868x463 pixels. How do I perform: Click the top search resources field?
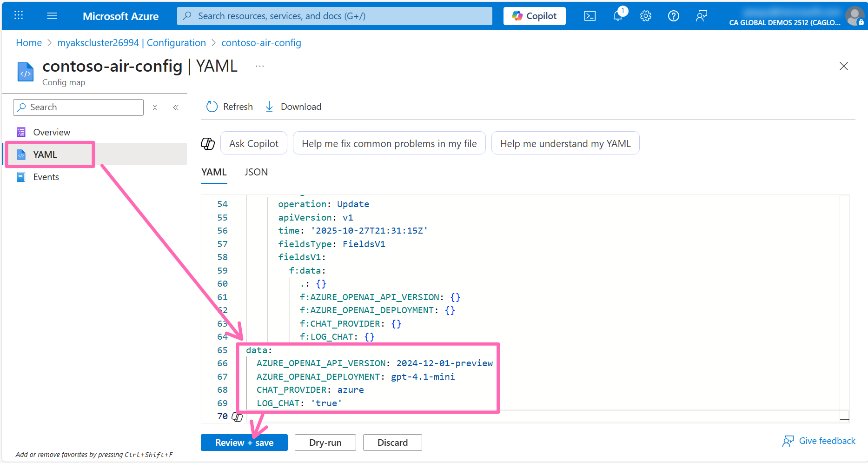click(x=335, y=16)
